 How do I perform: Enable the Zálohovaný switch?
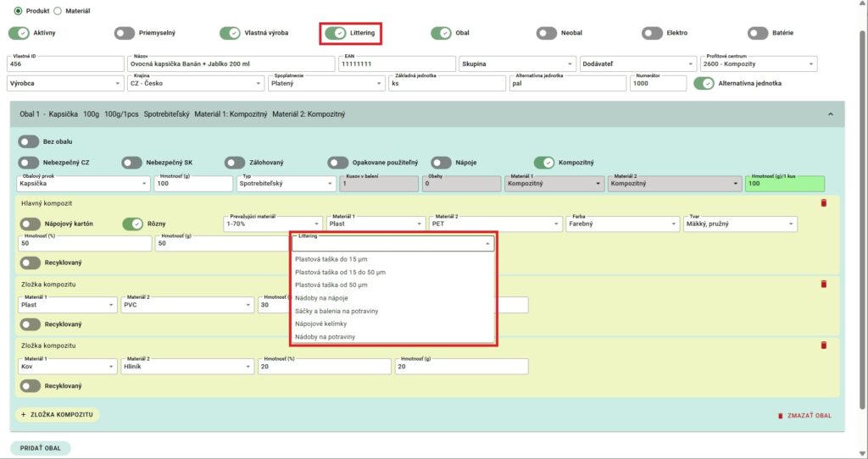click(x=235, y=163)
